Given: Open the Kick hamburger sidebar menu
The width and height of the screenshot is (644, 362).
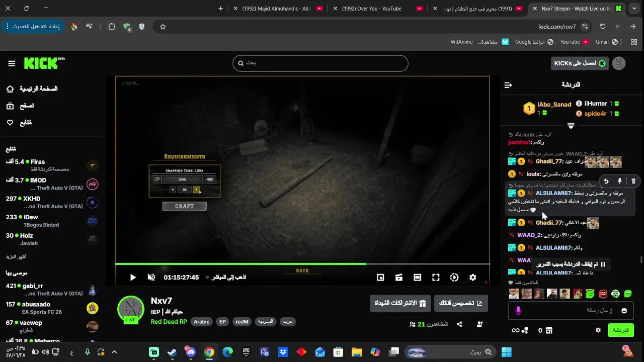Looking at the screenshot, I should click(12, 63).
